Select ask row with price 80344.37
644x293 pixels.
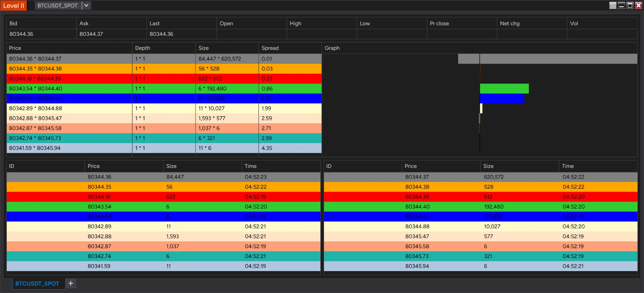481,177
